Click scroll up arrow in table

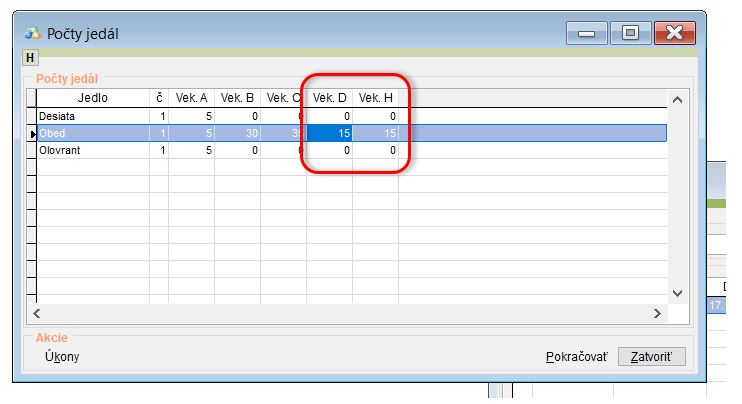click(677, 99)
